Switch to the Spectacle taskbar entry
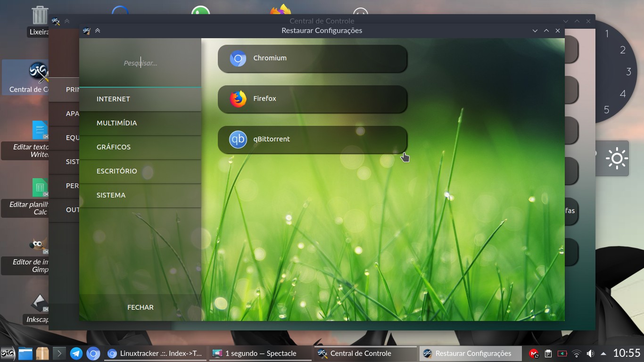 [x=260, y=353]
